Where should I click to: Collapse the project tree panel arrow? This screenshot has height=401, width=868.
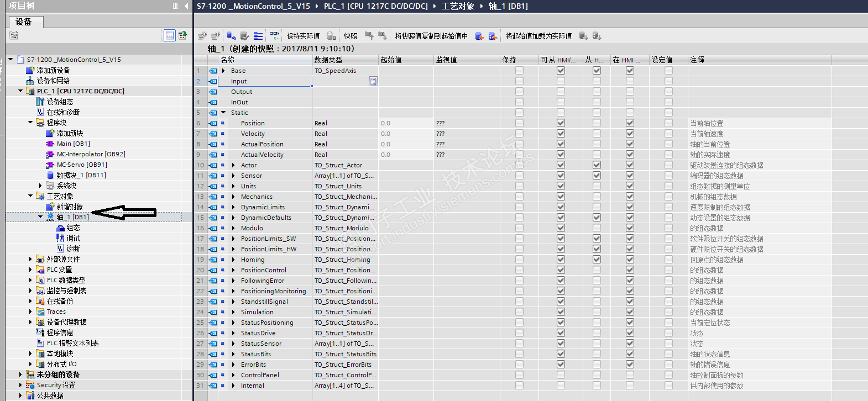pos(186,6)
